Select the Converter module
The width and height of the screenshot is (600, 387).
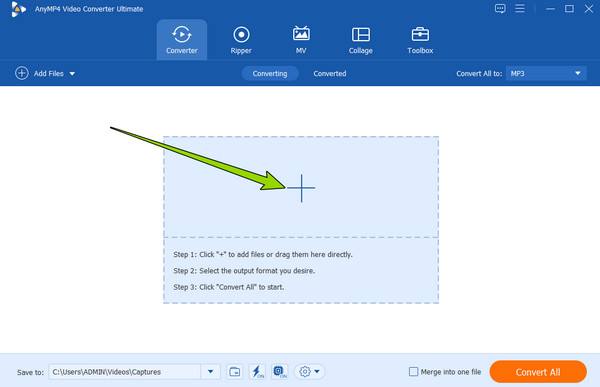click(182, 40)
